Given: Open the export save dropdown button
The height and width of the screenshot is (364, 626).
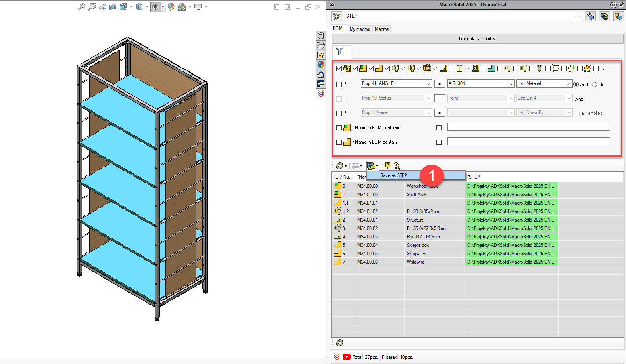Looking at the screenshot, I should 372,166.
